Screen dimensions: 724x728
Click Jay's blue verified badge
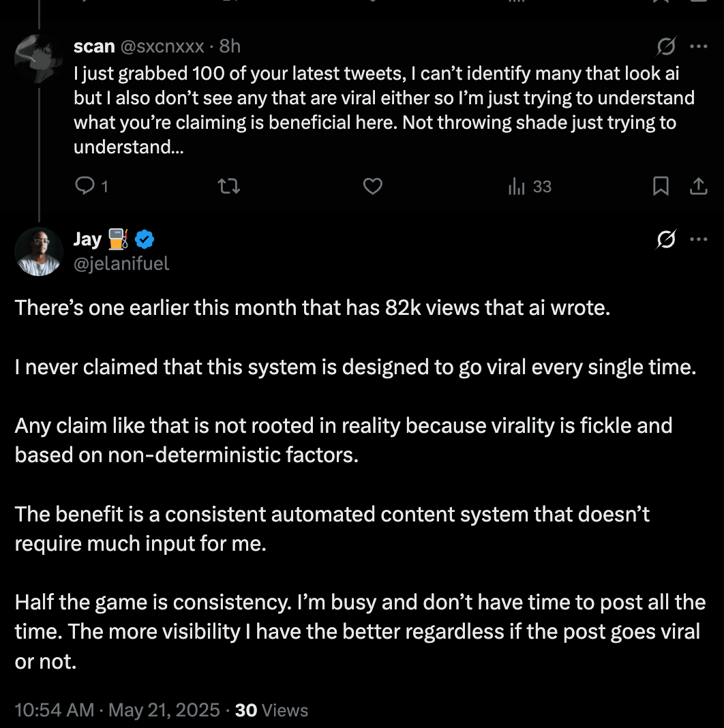(145, 239)
